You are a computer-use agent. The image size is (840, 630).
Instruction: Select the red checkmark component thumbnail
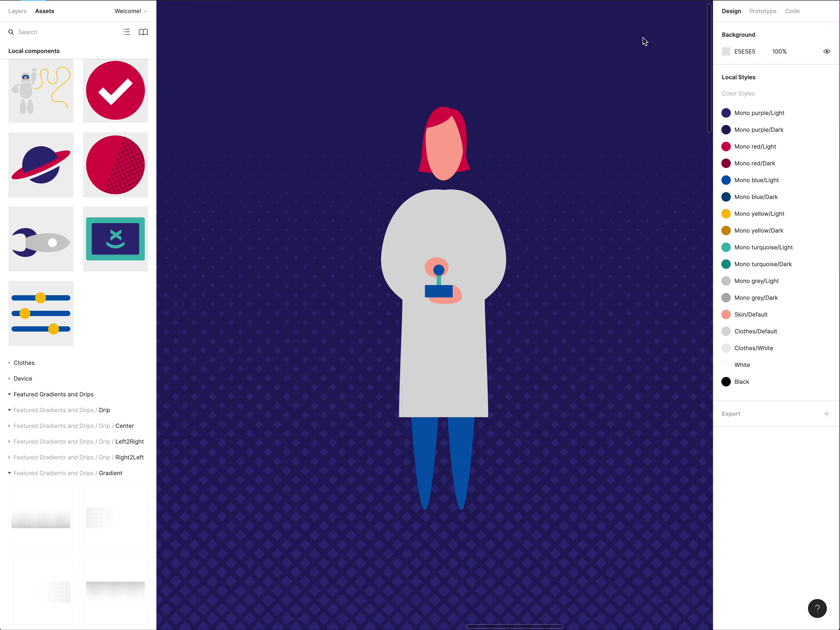tap(115, 91)
